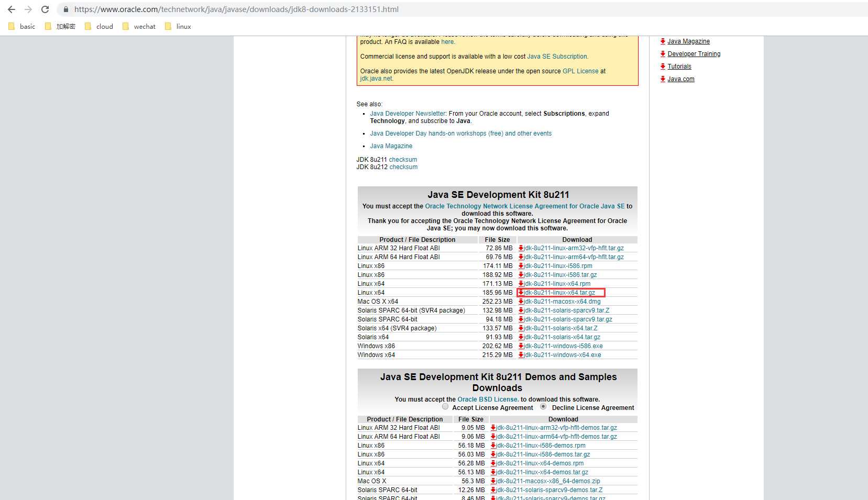Click the 'Mac OS X x64' product text

tap(378, 302)
